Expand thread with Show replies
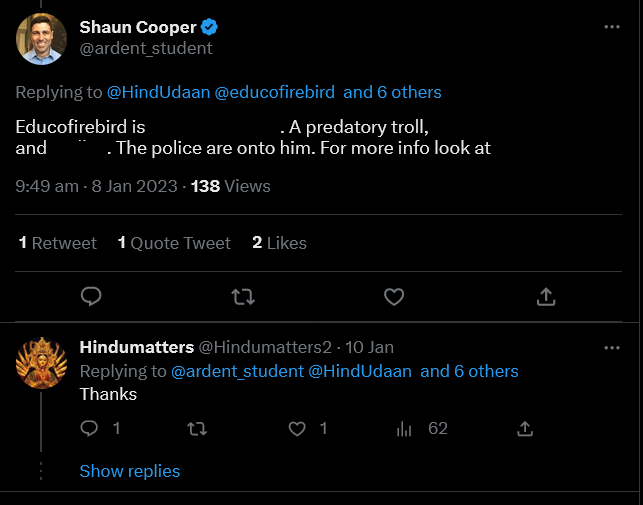Image resolution: width=643 pixels, height=505 pixels. (x=130, y=471)
